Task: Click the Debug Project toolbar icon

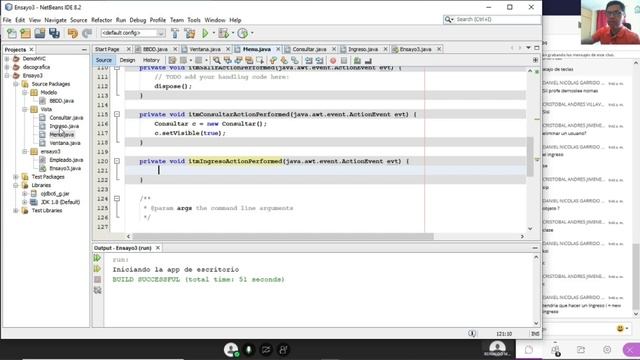Action: (224, 33)
